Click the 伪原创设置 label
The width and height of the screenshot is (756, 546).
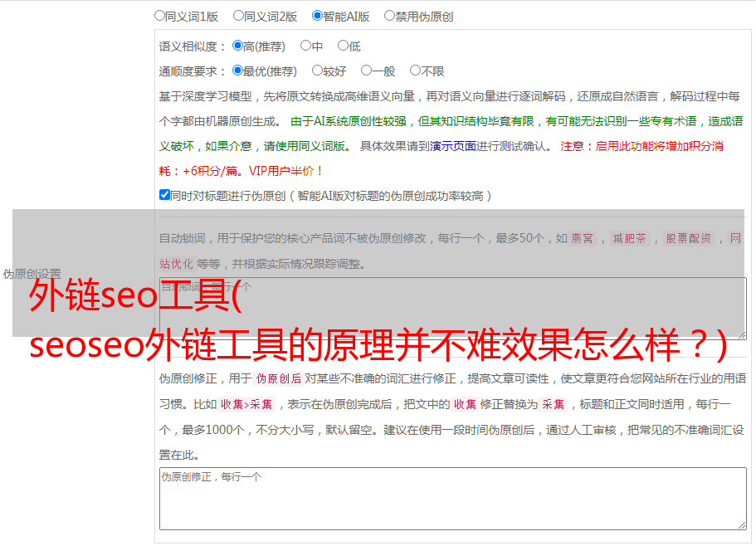coord(32,274)
